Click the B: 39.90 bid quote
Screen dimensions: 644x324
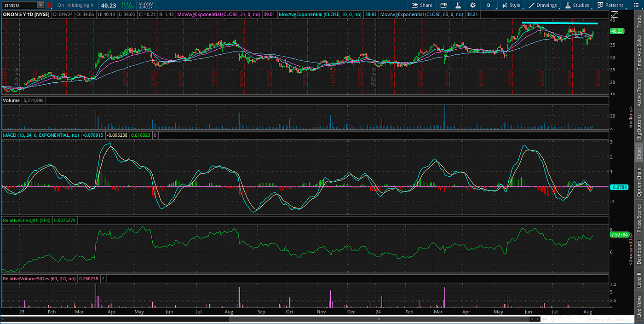(145, 3)
